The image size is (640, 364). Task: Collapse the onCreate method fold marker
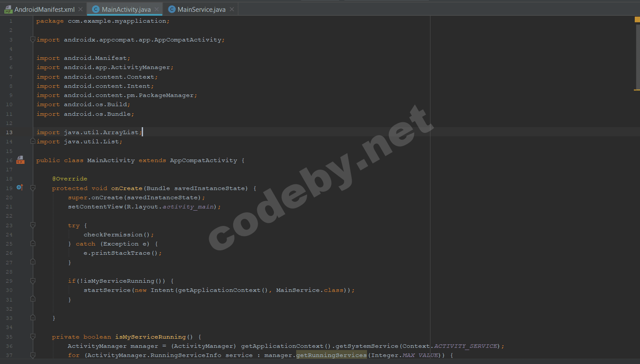pyautogui.click(x=33, y=188)
